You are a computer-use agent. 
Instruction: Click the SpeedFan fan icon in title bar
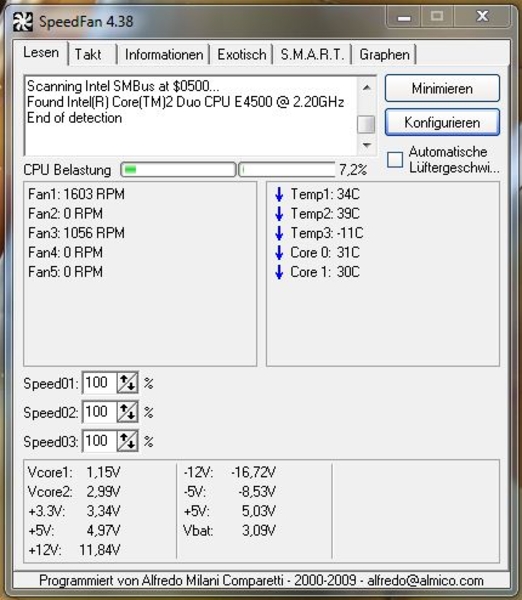point(23,21)
